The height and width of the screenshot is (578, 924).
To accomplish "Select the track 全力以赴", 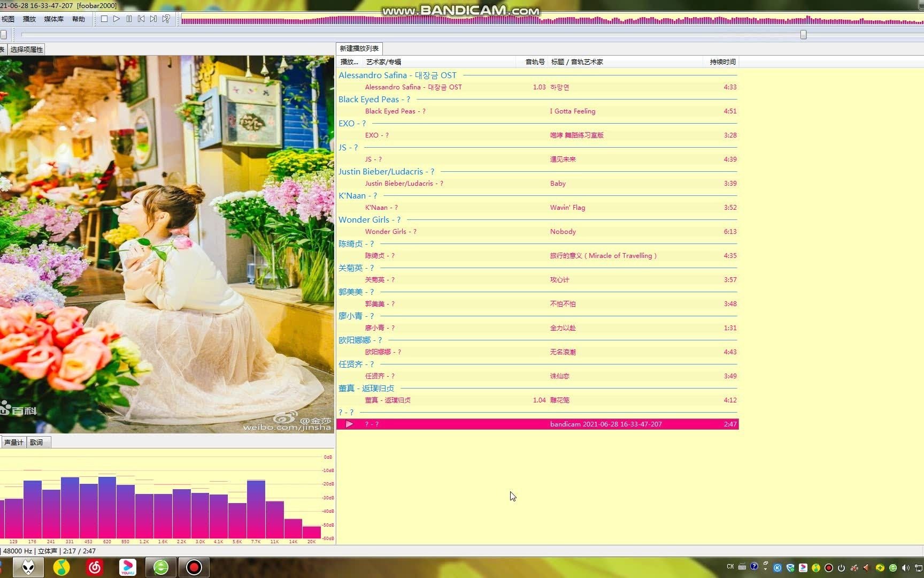I will pos(537,328).
